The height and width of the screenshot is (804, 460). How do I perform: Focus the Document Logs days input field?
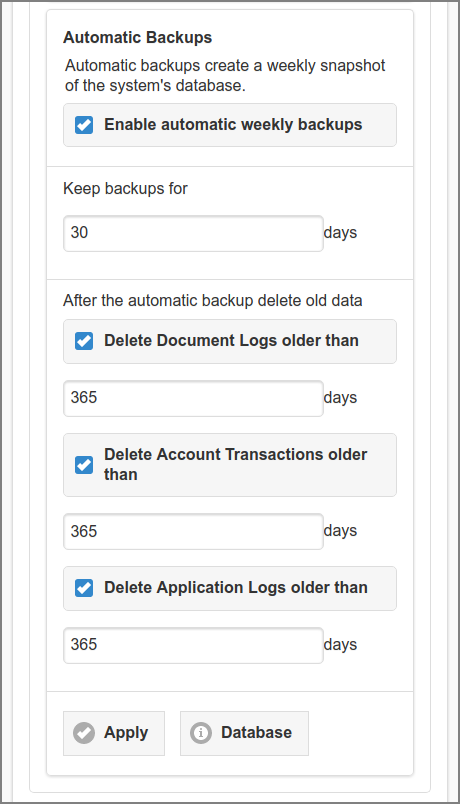(x=193, y=398)
